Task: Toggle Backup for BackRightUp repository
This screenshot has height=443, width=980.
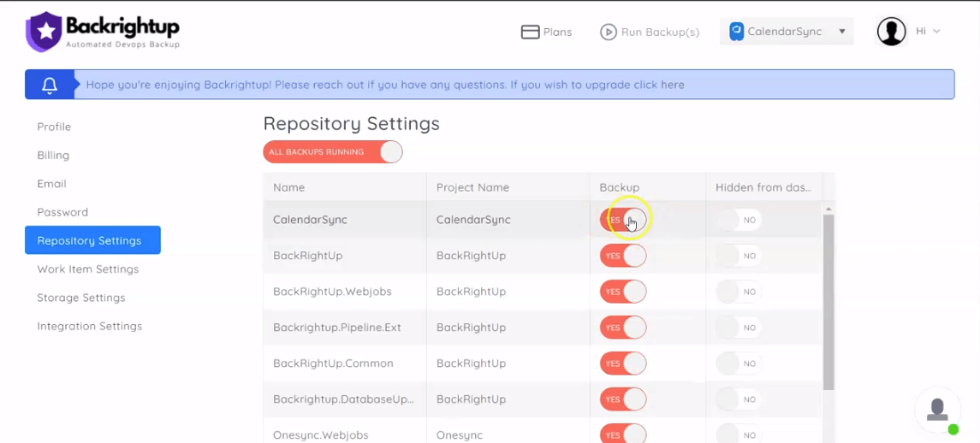Action: [x=623, y=256]
